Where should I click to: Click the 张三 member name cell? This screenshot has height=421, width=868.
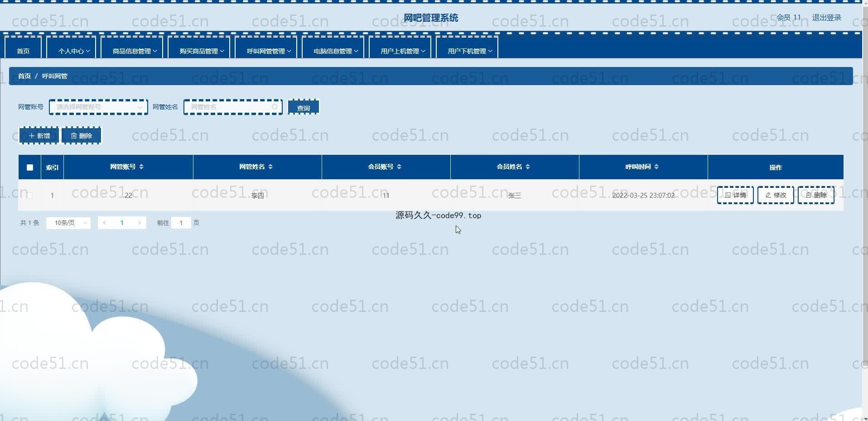click(515, 195)
